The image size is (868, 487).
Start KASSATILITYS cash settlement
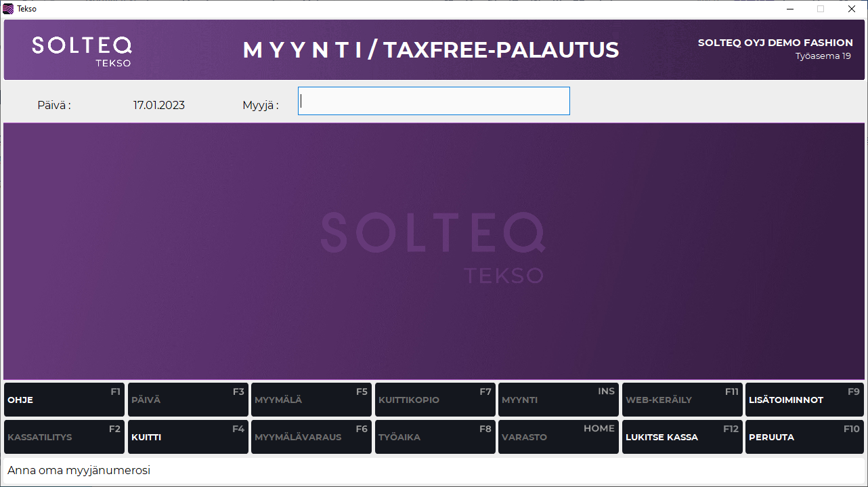coord(64,437)
